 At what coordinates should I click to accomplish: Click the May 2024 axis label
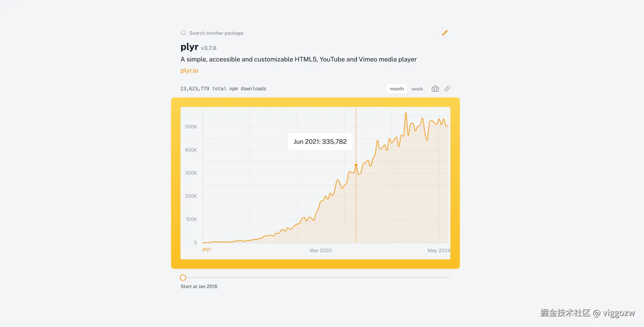(x=438, y=251)
